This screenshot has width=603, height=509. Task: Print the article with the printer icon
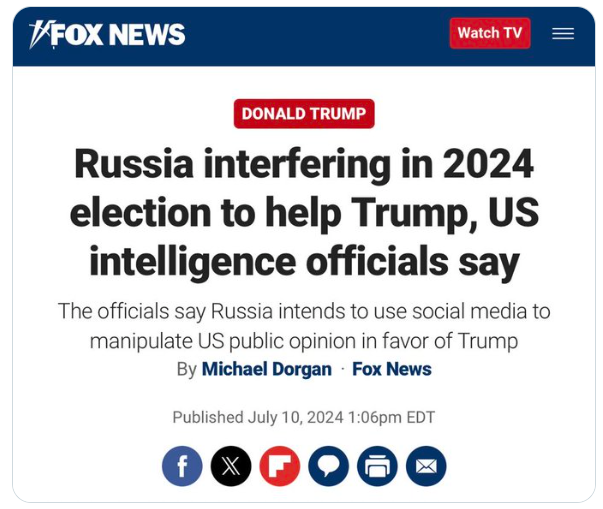377,466
